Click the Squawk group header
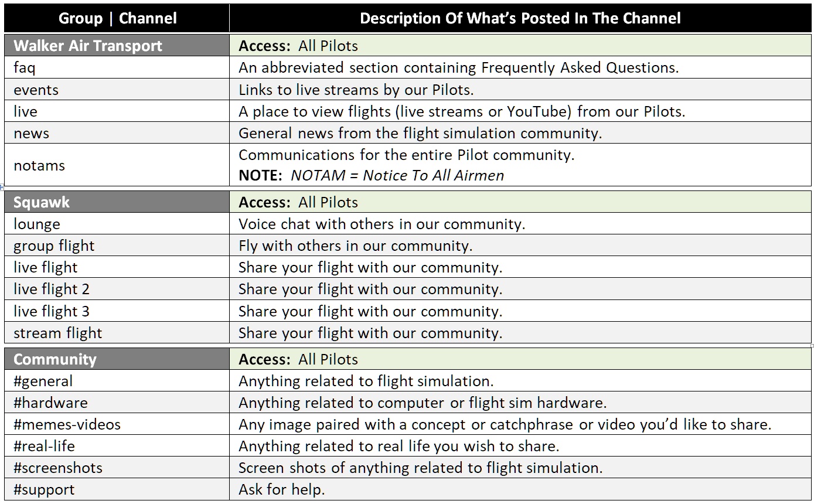 pyautogui.click(x=117, y=202)
